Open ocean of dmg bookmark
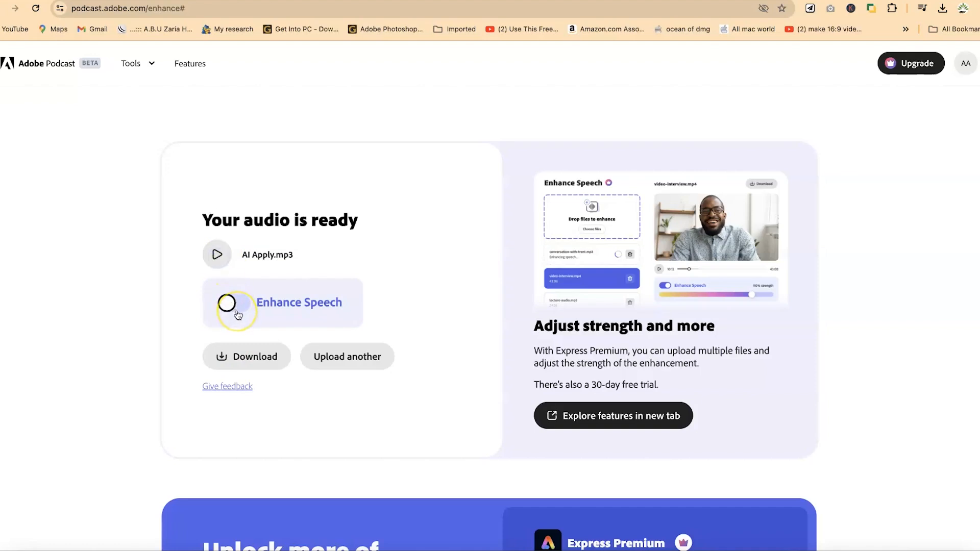The width and height of the screenshot is (980, 551). pos(682,29)
